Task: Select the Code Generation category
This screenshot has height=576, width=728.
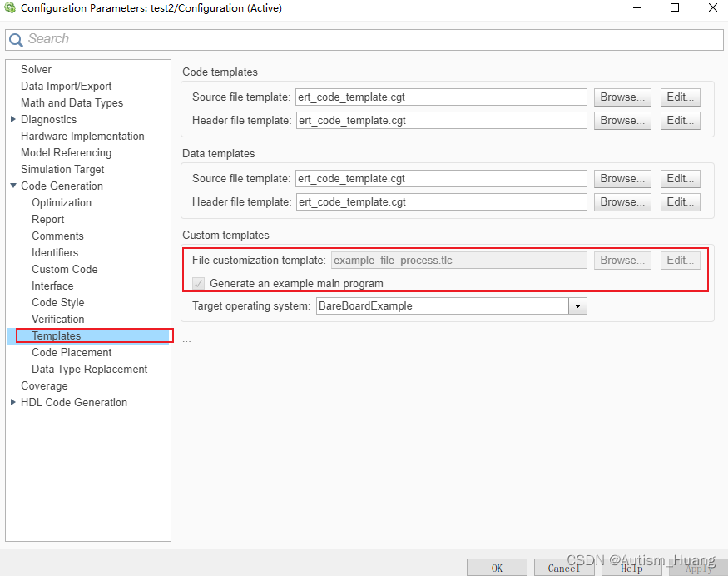Action: (62, 186)
